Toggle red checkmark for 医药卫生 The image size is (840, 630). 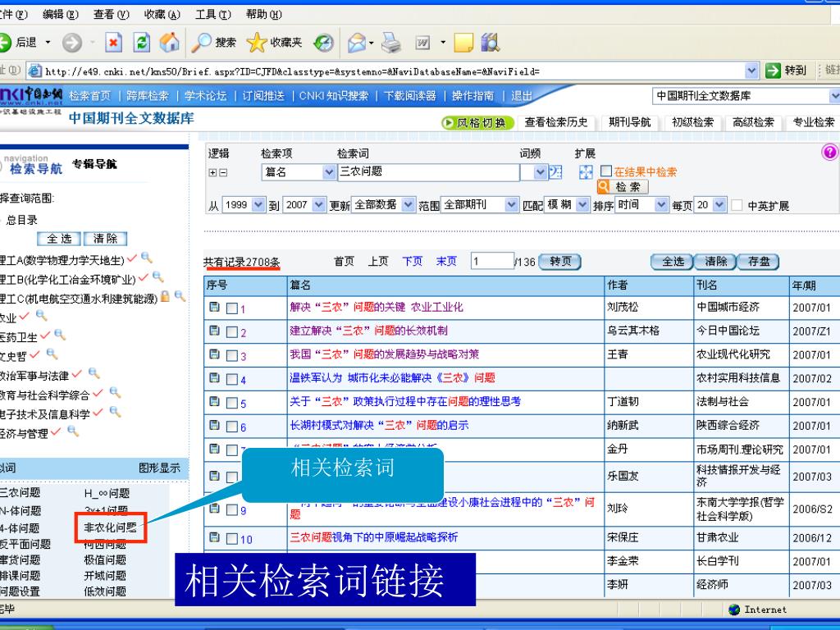(x=45, y=336)
